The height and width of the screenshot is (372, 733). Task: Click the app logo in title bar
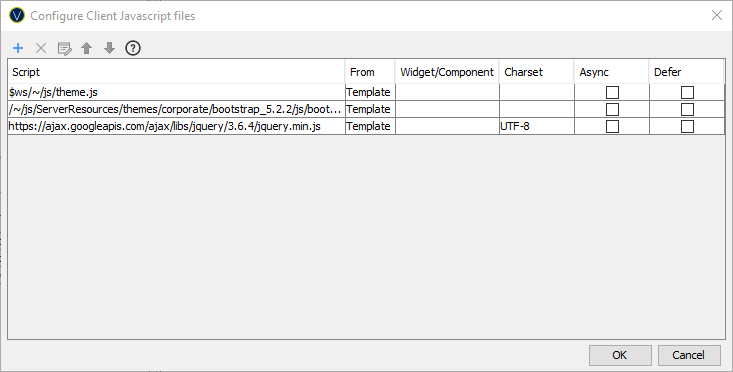17,15
